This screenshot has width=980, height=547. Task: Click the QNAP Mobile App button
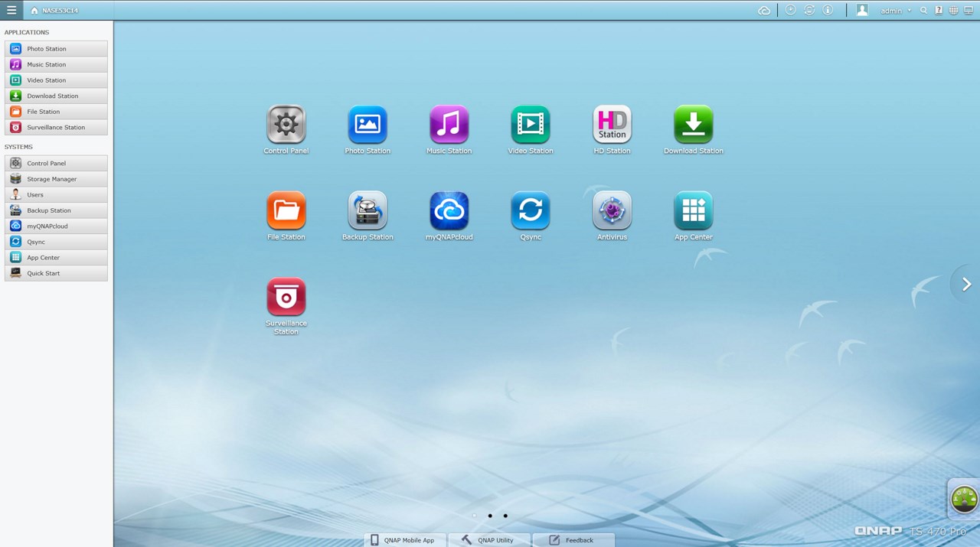[x=404, y=540]
